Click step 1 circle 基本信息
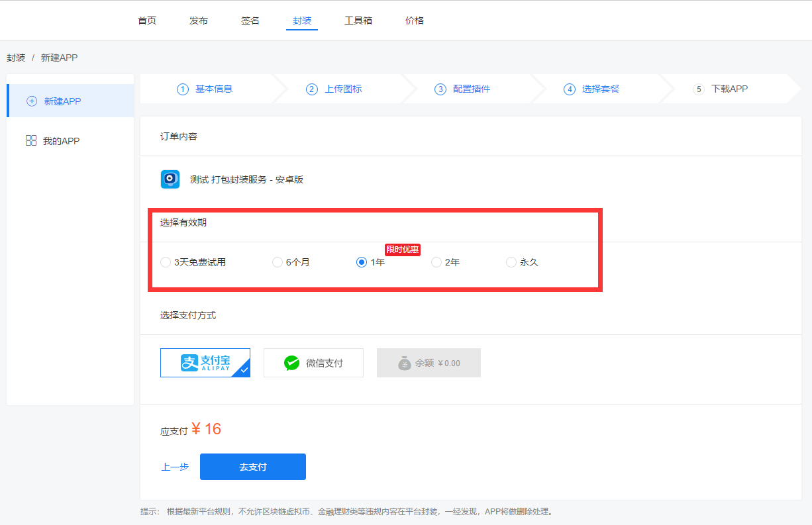 tap(183, 89)
